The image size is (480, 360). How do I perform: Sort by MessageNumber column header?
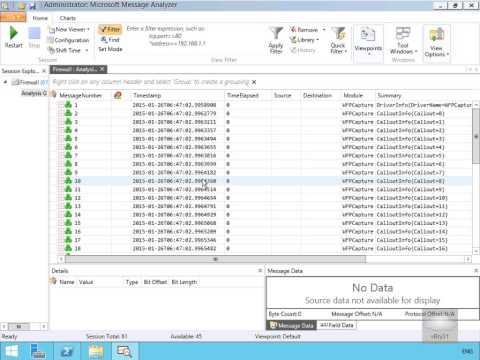click(x=80, y=95)
